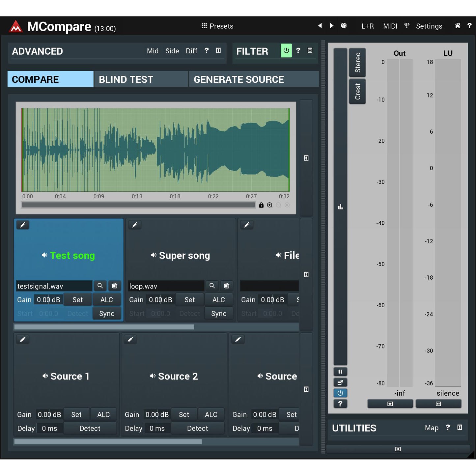Toggle the Crest meter mode
The width and height of the screenshot is (476, 476).
(357, 91)
